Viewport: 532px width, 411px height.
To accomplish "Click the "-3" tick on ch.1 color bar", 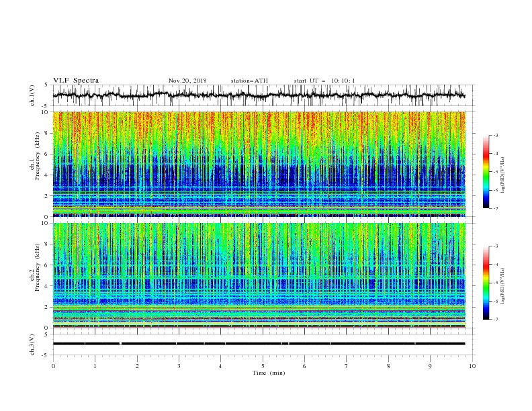I will [495, 135].
